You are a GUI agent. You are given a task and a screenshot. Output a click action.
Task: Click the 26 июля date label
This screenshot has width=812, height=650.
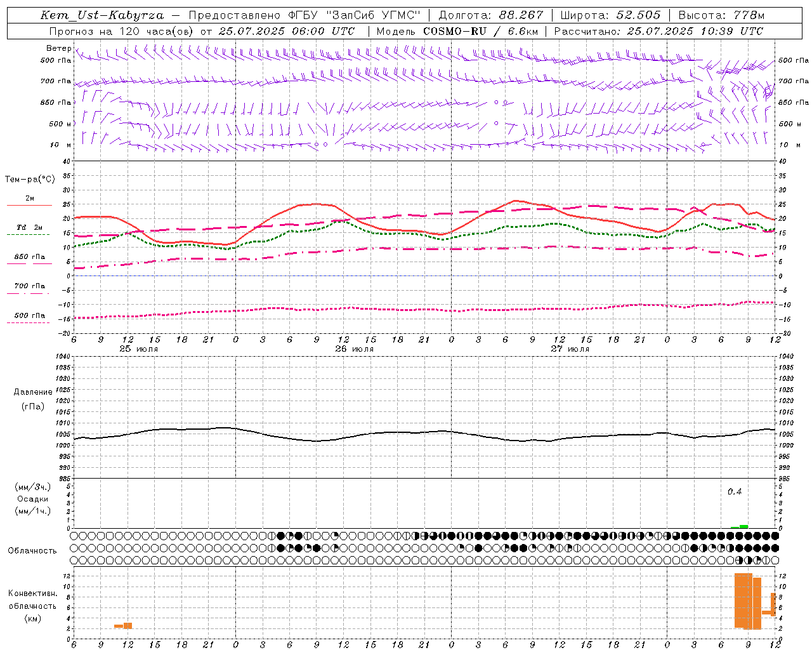355,349
